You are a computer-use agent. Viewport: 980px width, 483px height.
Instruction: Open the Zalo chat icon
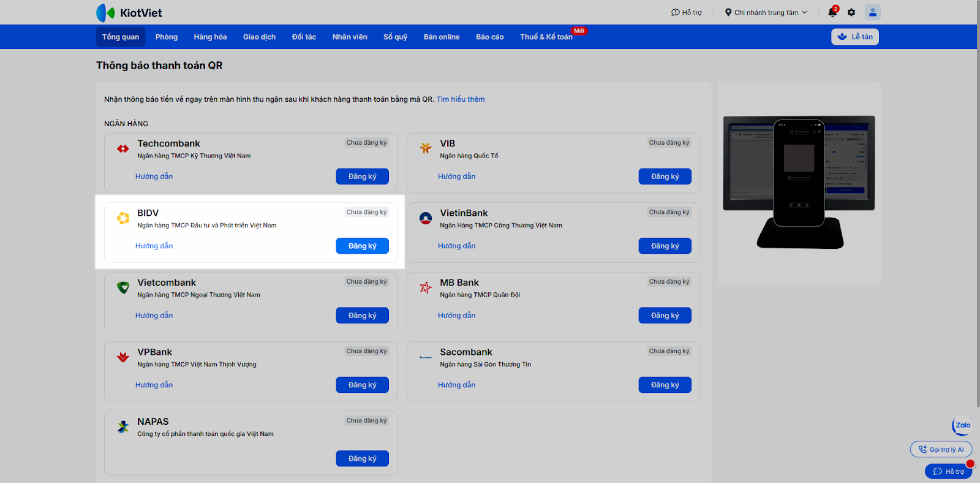[962, 425]
